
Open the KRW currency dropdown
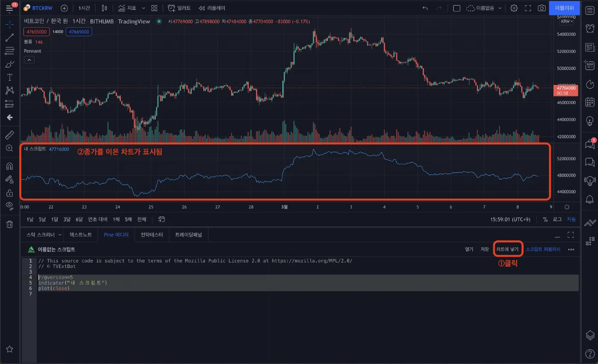(x=566, y=21)
